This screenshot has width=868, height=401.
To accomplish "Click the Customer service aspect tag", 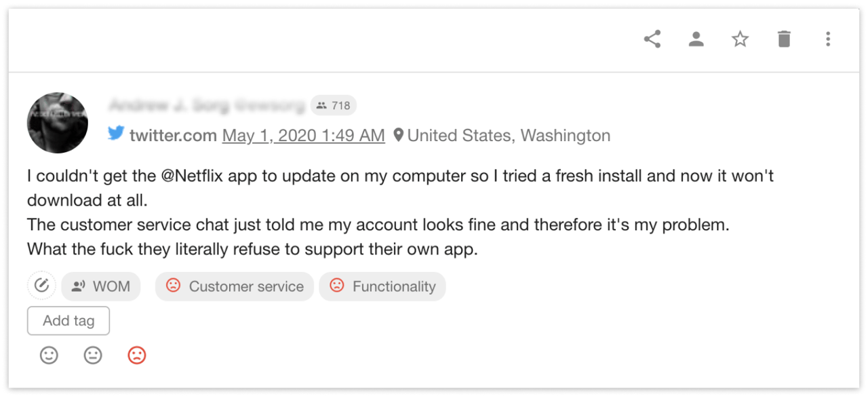I will pos(235,286).
